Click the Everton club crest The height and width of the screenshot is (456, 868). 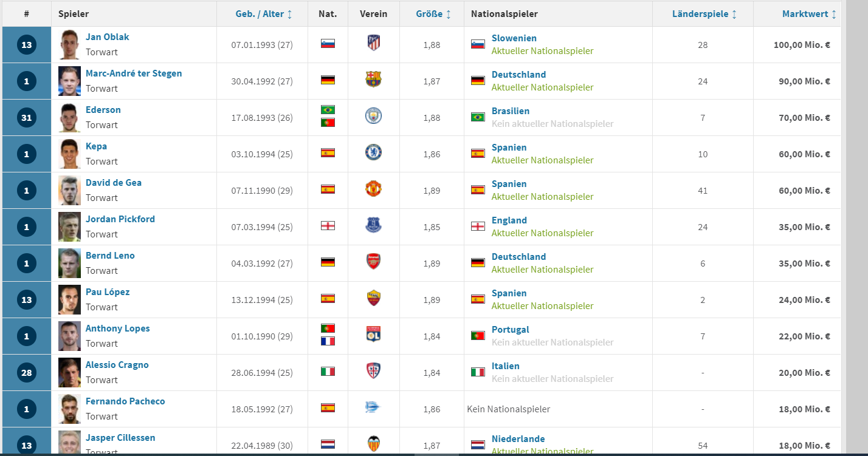(373, 225)
